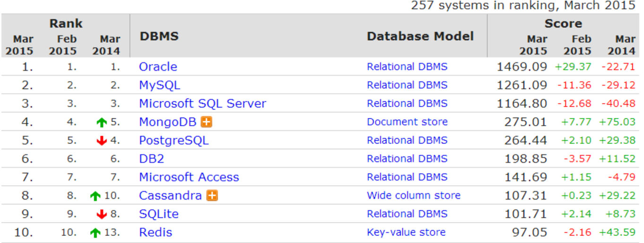Click rank '13.' in Redis row
This screenshot has width=644, height=243.
(113, 232)
